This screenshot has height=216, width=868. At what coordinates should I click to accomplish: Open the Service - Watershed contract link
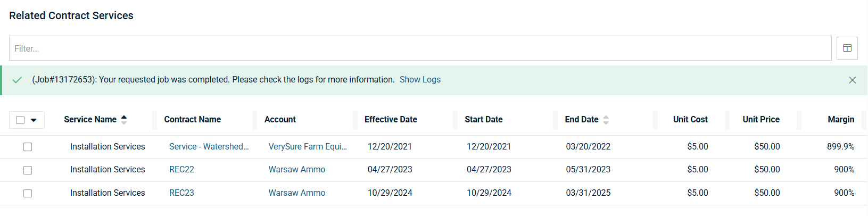pyautogui.click(x=209, y=147)
